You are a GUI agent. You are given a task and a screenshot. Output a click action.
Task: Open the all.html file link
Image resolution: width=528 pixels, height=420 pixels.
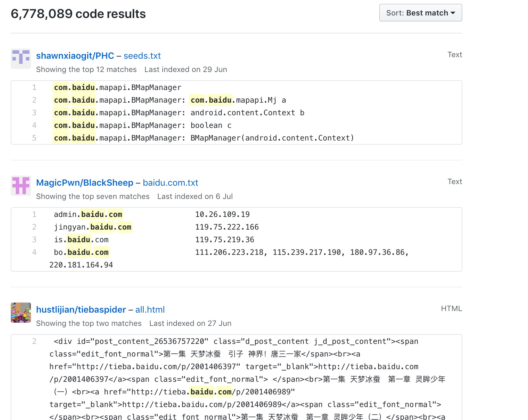point(150,309)
